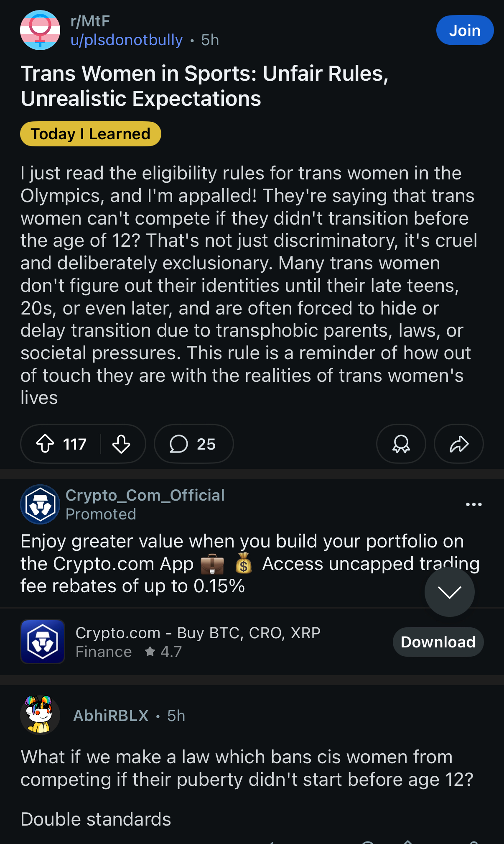This screenshot has height=844, width=504.
Task: Join the r/MtF community
Action: pos(465,30)
